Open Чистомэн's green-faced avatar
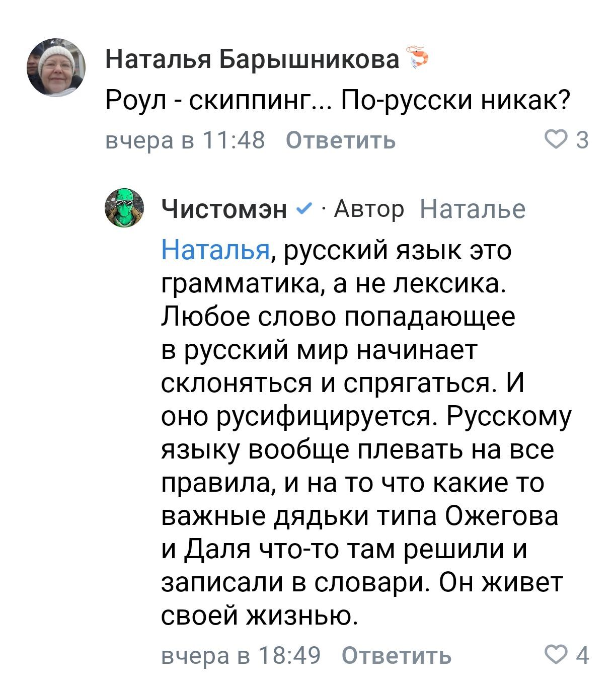This screenshot has height=688, width=616. click(x=124, y=207)
